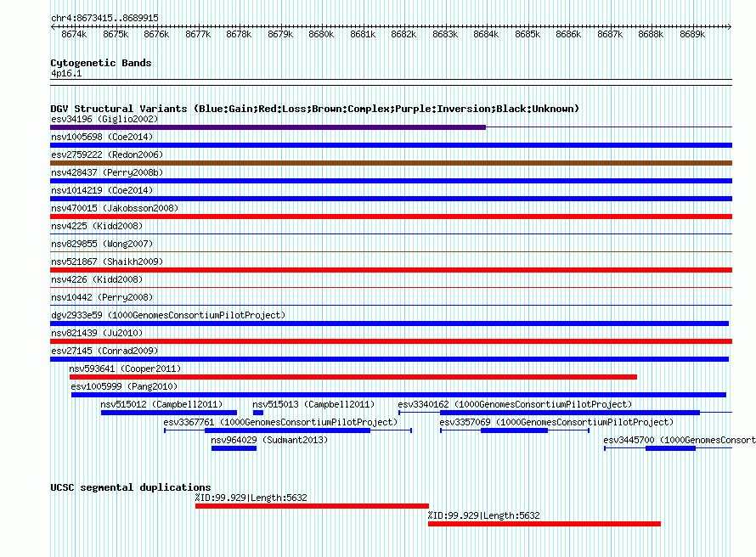This screenshot has width=756, height=557.
Task: Click the 4p16.1 cytogenetic band label
Action: [x=66, y=73]
